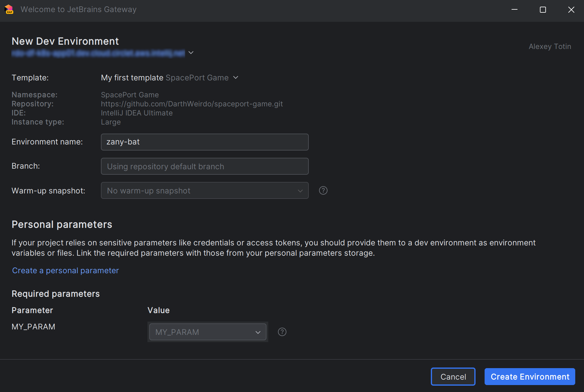584x392 pixels.
Task: Follow the Create a personal parameter link
Action: point(65,271)
